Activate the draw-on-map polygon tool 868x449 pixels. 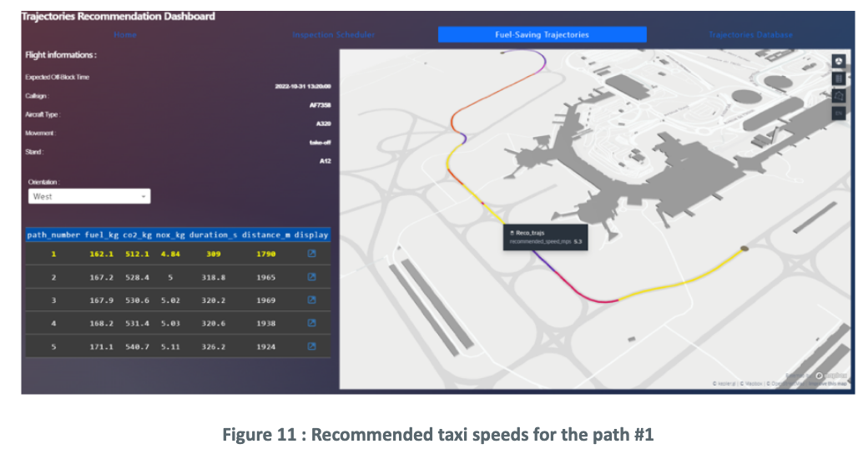(839, 96)
